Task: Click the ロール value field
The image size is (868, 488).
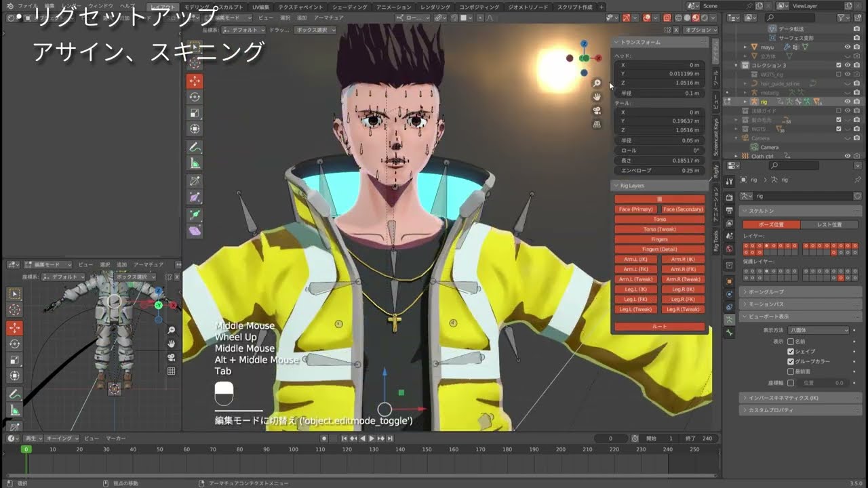Action: tap(659, 150)
